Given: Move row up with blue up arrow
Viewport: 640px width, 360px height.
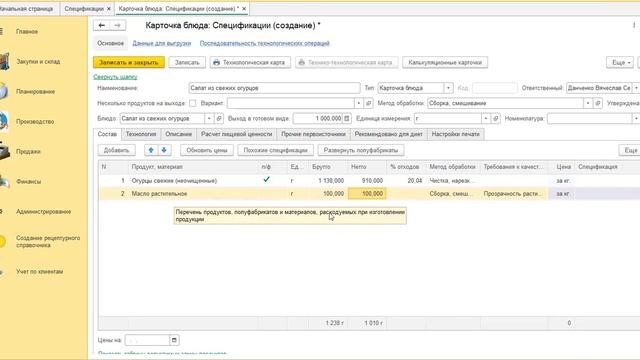Looking at the screenshot, I should 151,150.
